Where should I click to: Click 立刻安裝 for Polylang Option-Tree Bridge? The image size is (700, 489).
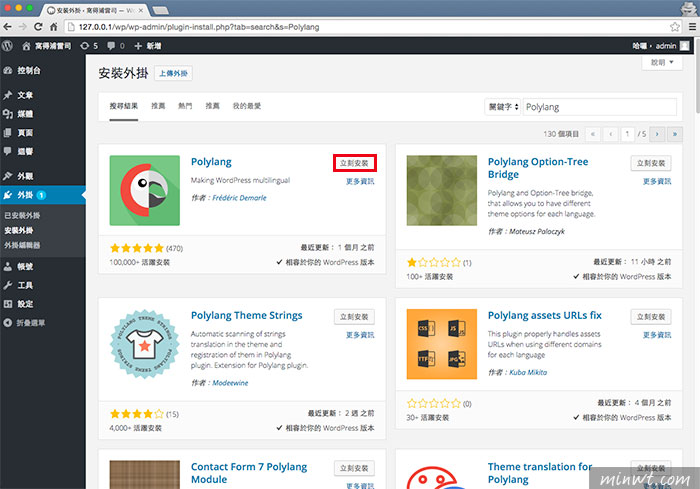pos(651,163)
